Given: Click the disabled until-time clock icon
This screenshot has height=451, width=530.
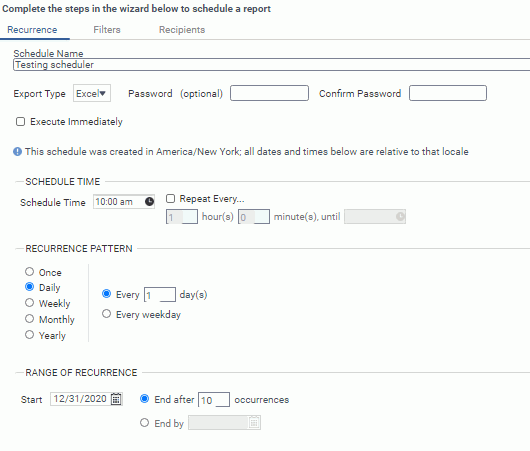Looking at the screenshot, I should tap(400, 216).
